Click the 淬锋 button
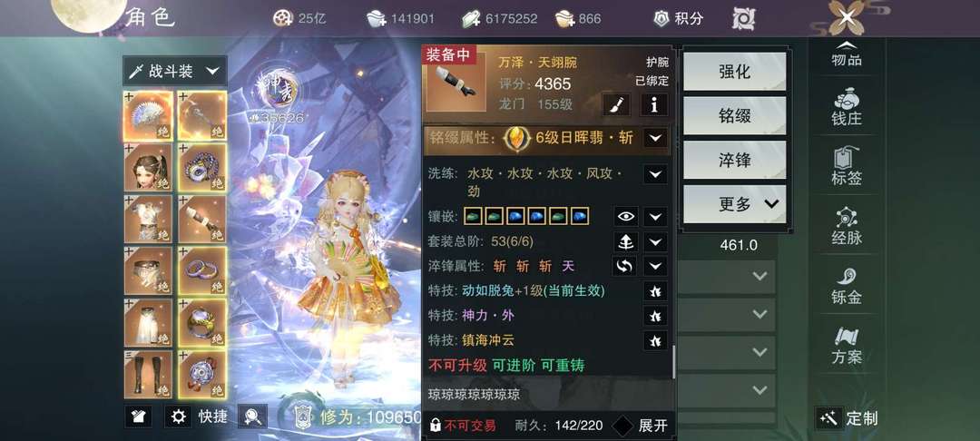This screenshot has height=441, width=980. (734, 160)
